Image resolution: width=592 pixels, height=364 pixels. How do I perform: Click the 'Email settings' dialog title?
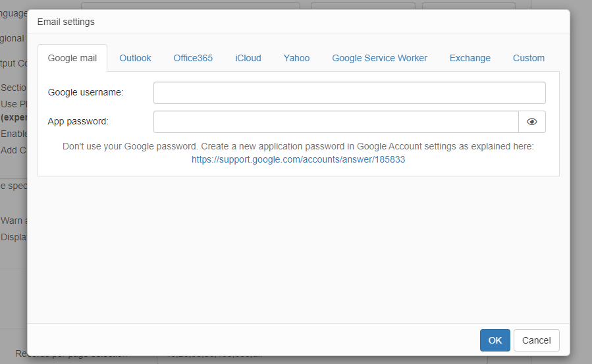(66, 22)
